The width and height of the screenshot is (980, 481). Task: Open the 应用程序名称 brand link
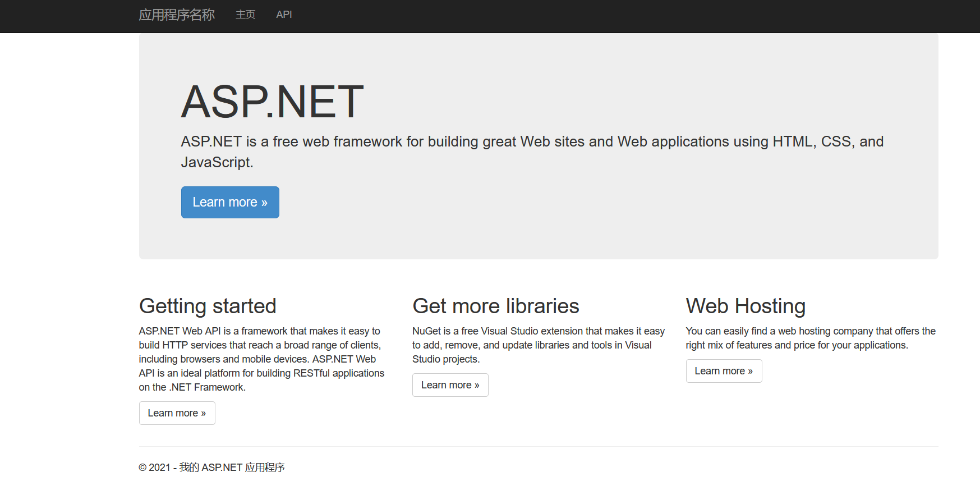click(177, 15)
